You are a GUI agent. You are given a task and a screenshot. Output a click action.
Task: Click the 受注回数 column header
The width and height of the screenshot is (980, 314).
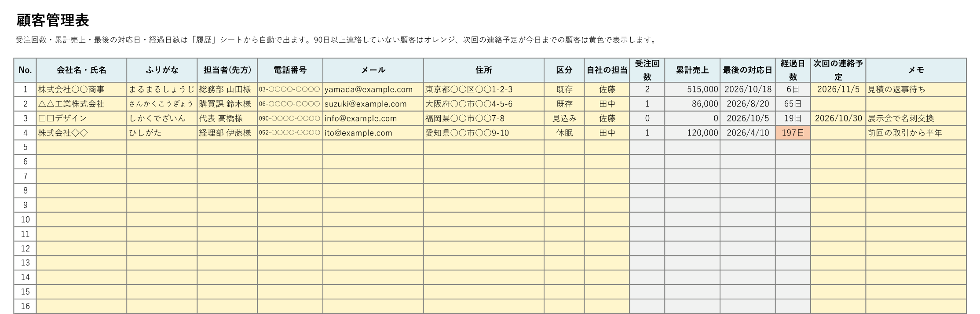click(x=647, y=70)
